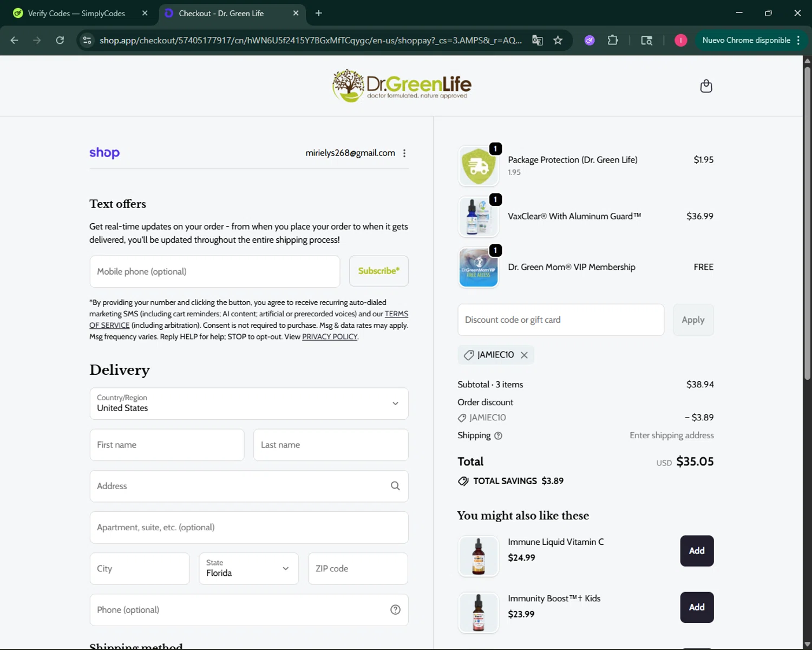This screenshot has height=650, width=812.
Task: Add Immune Liquid Vitamin C to order
Action: coord(697,551)
